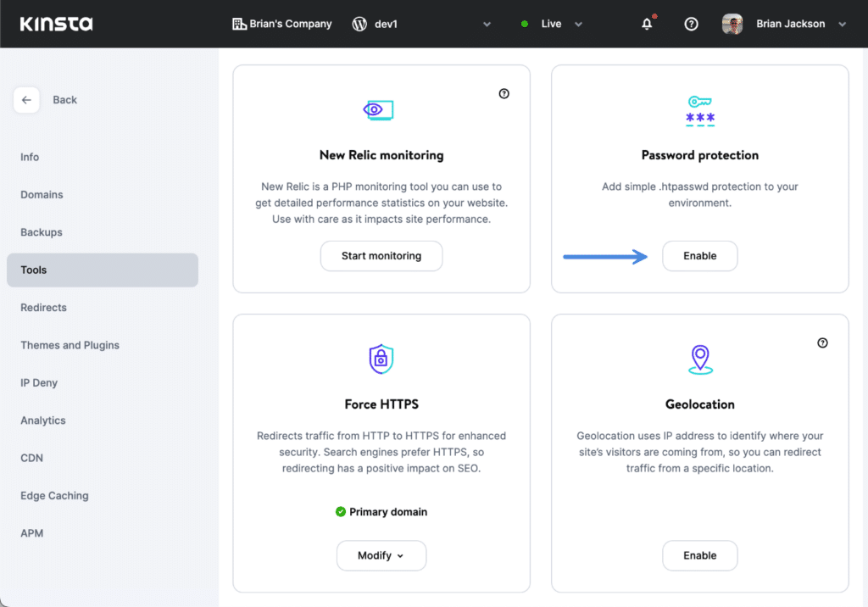This screenshot has height=607, width=868.
Task: Click the Geolocation map pin icon
Action: (x=700, y=359)
